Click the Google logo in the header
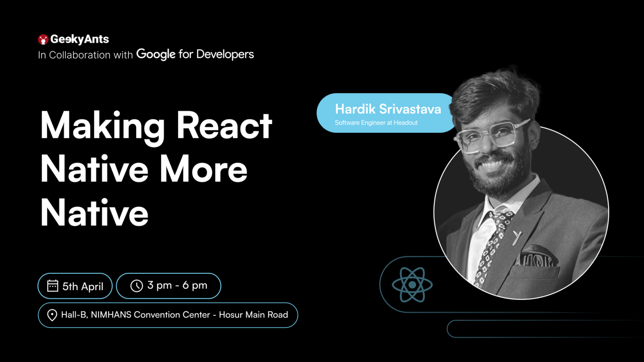The image size is (644, 362). [155, 54]
